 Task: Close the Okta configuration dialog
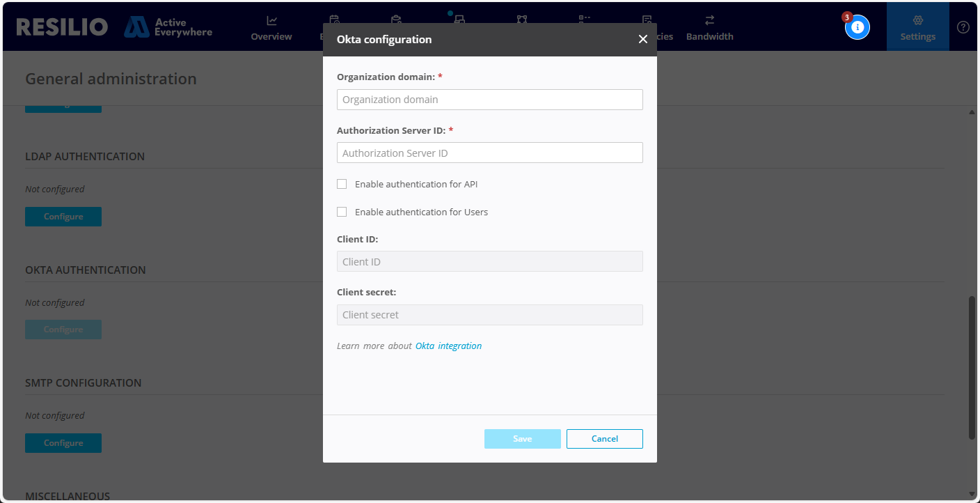point(642,40)
